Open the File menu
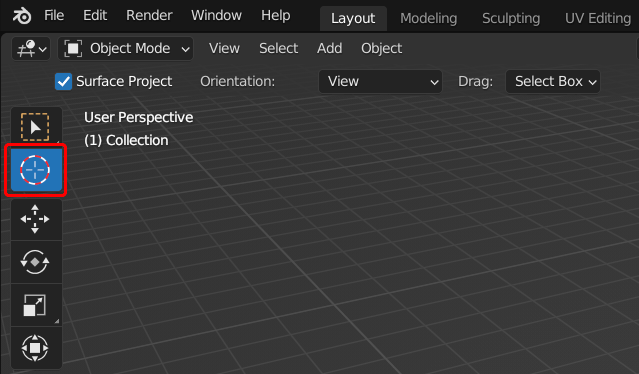Viewport: 639px width, 374px height. click(x=54, y=15)
